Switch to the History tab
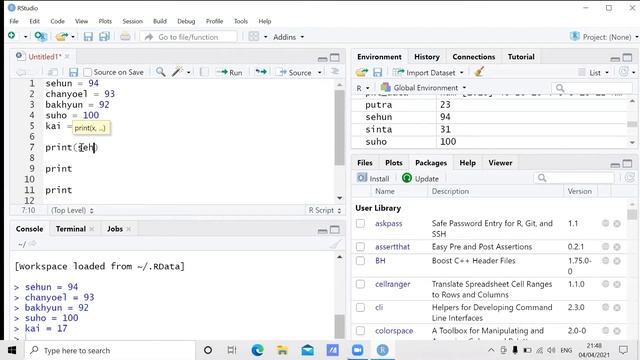 point(427,57)
